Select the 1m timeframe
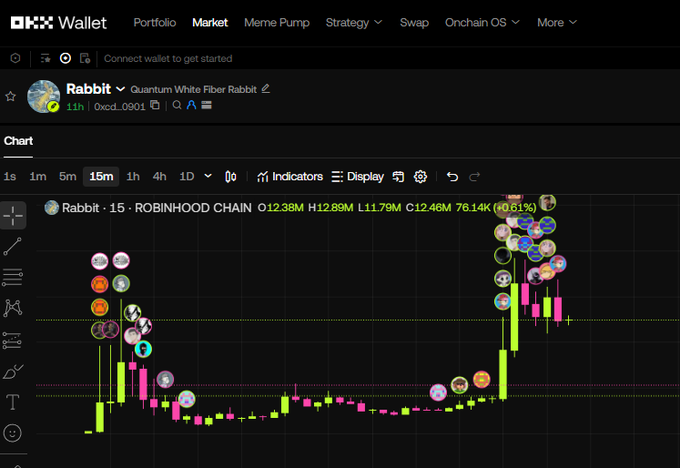Image resolution: width=680 pixels, height=468 pixels. pyautogui.click(x=38, y=177)
